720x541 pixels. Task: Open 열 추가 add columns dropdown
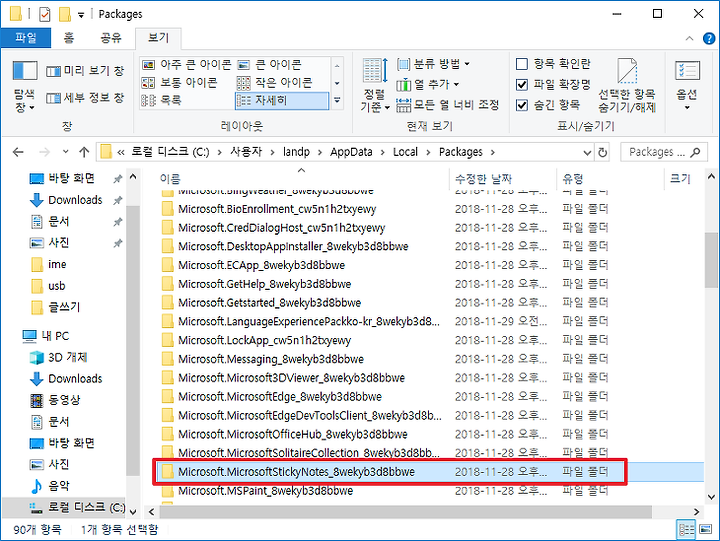click(428, 85)
